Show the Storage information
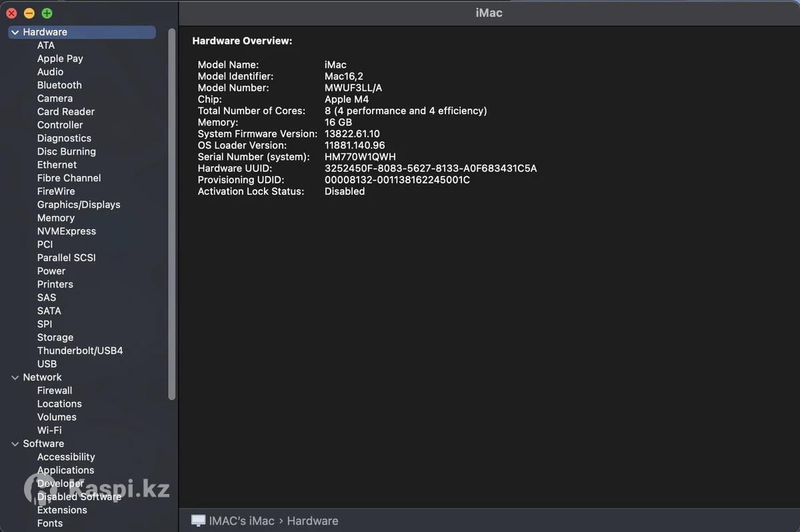800x532 pixels. click(55, 337)
